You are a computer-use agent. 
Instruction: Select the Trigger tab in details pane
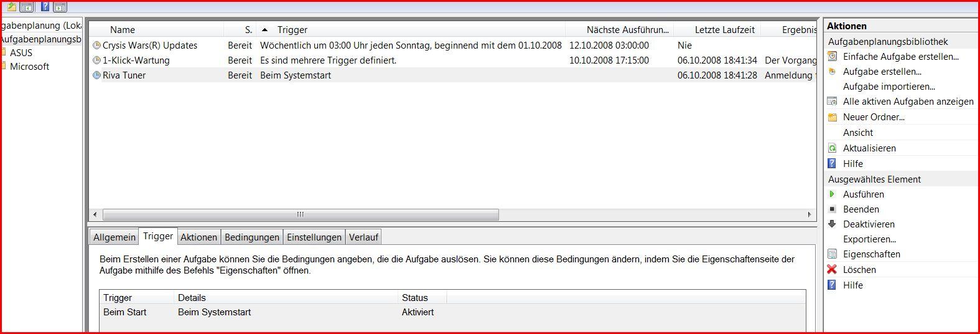tap(158, 236)
